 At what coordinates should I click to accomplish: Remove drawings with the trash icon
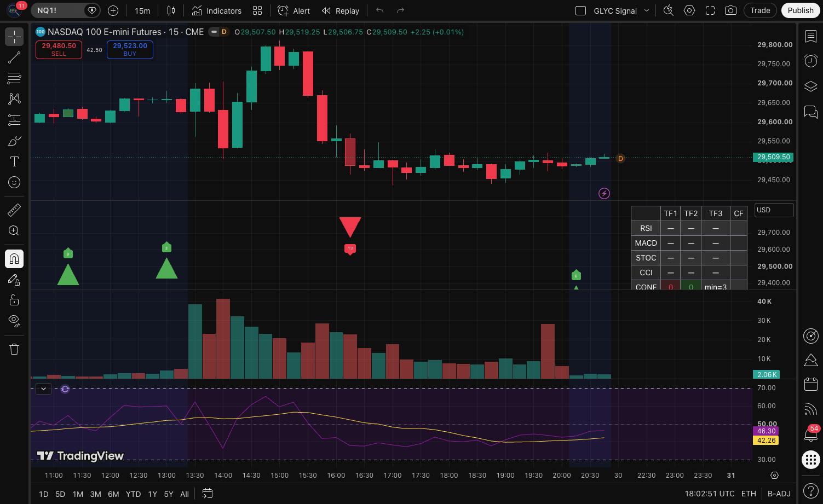pyautogui.click(x=14, y=349)
